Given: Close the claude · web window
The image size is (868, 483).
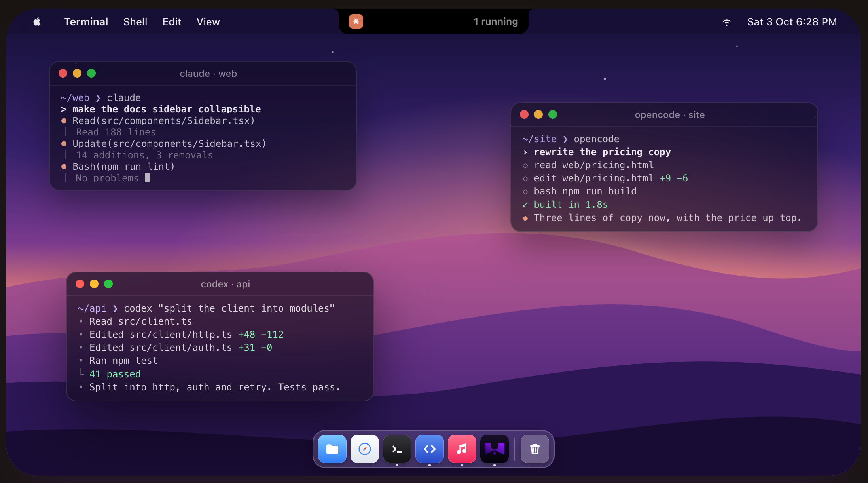Looking at the screenshot, I should (x=63, y=73).
